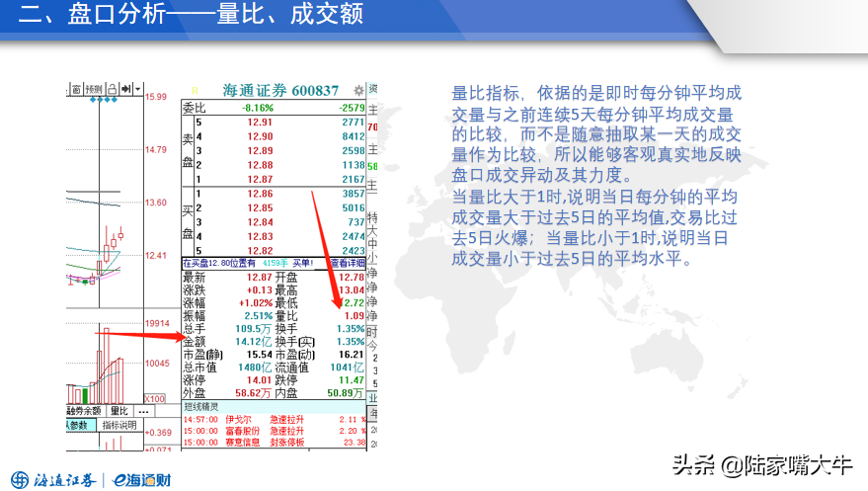Click sell-3 price 12.89
This screenshot has width=868, height=491.
260,151
